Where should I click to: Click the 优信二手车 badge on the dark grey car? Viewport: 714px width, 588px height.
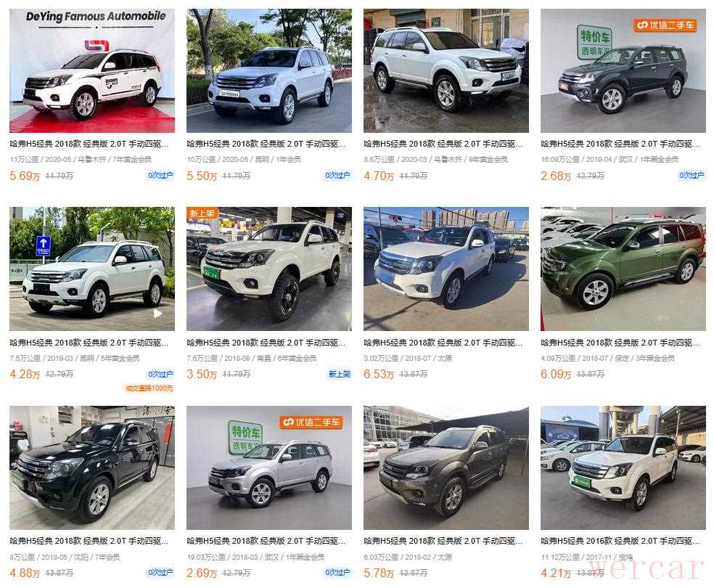[665, 25]
